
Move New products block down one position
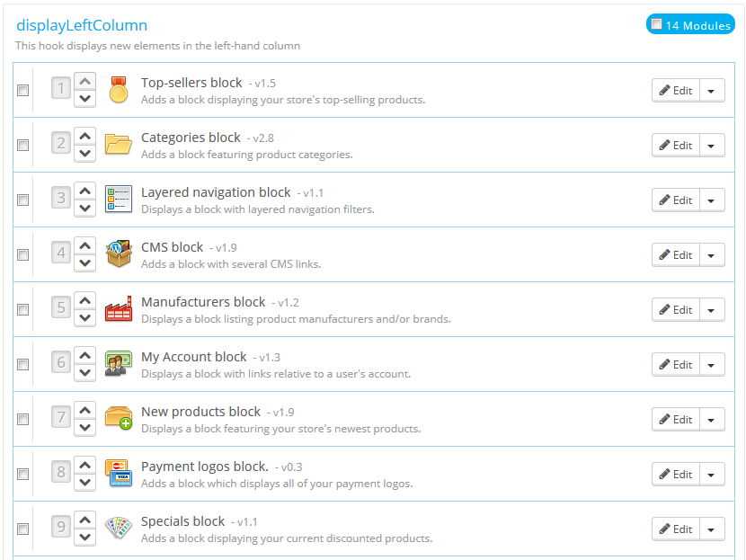(x=84, y=428)
